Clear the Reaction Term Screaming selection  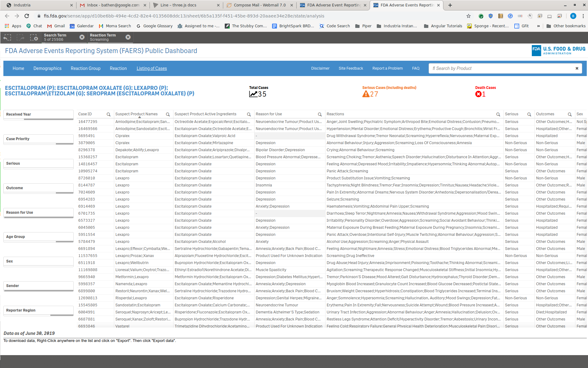click(128, 37)
